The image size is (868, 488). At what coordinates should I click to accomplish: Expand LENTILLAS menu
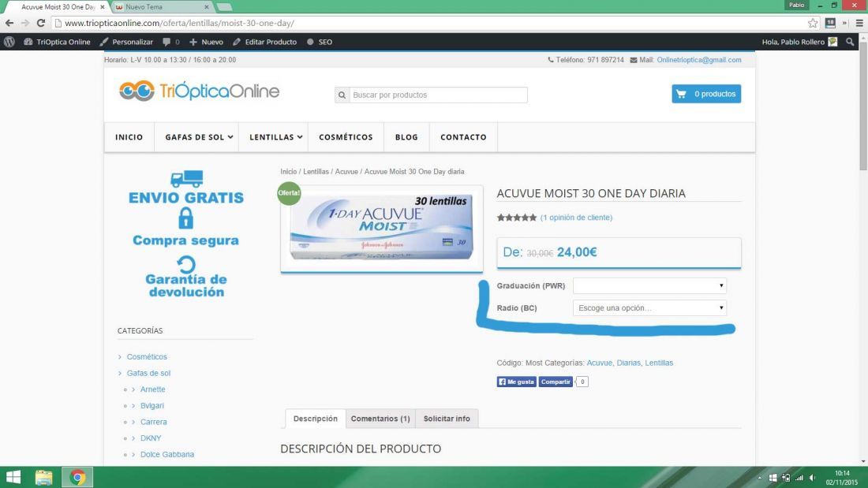(275, 137)
